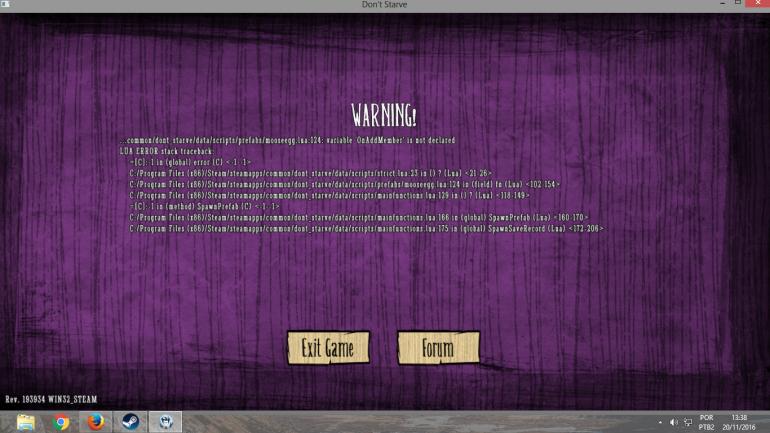Click the Exit Game button
Image resolution: width=770 pixels, height=433 pixels.
(329, 348)
